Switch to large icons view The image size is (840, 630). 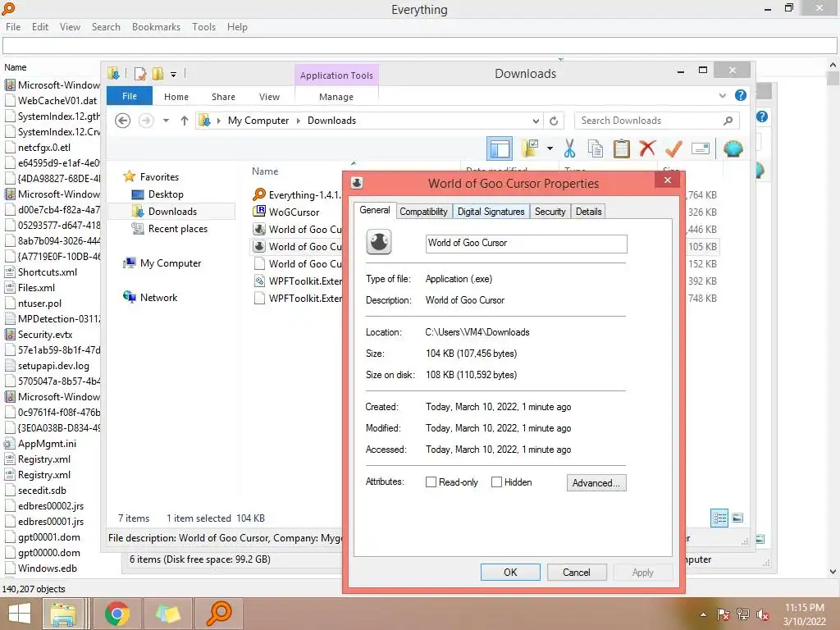pos(737,518)
